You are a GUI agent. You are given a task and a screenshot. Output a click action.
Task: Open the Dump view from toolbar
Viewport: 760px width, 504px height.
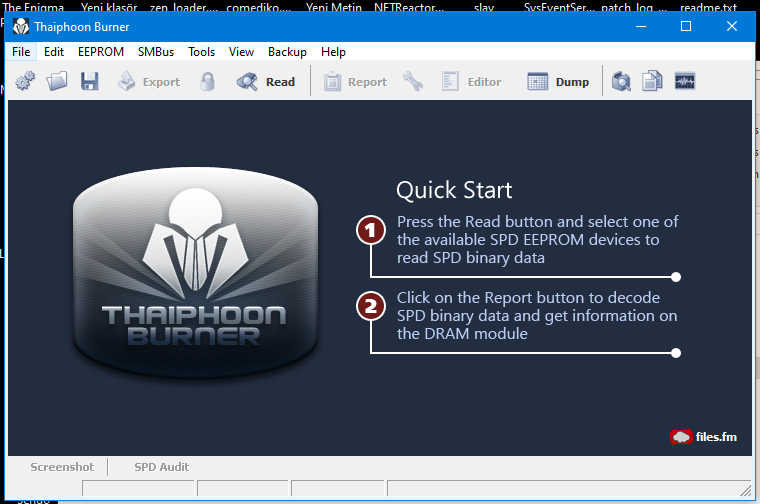tap(558, 82)
